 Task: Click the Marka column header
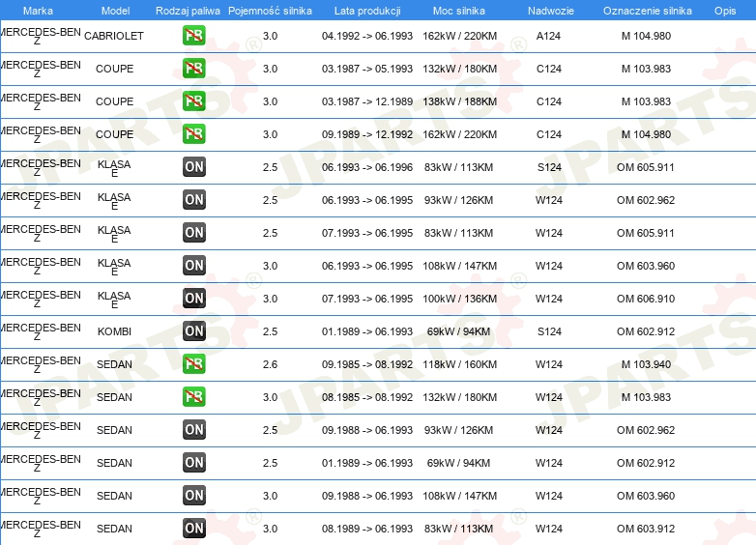(38, 11)
